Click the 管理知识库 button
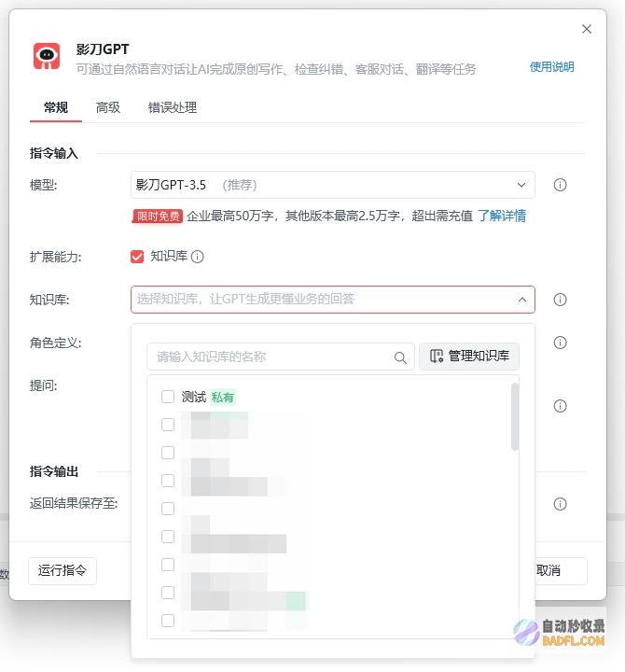Viewport: 625px width, 672px height. [469, 357]
